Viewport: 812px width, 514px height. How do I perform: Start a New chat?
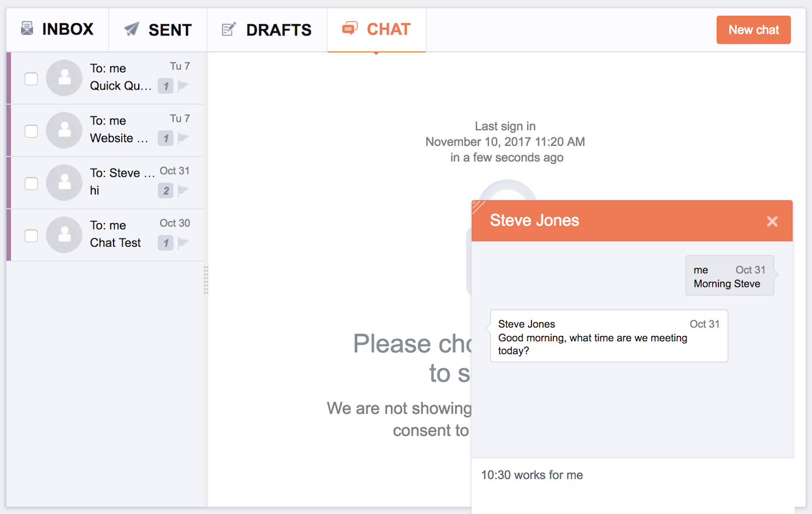(754, 30)
